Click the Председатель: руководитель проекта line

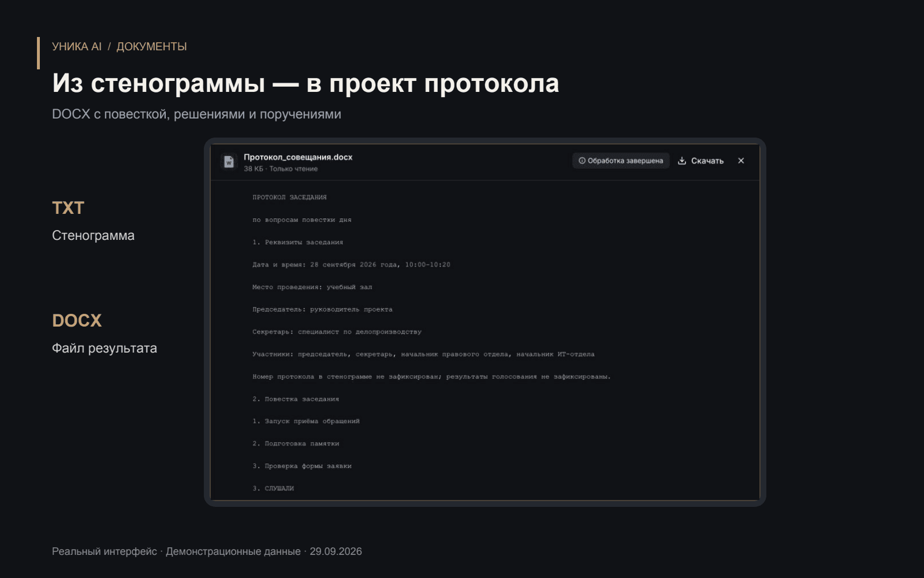(x=322, y=310)
